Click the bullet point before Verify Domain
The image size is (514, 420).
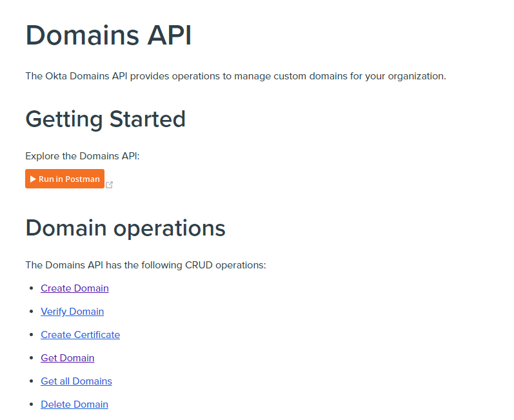point(32,312)
